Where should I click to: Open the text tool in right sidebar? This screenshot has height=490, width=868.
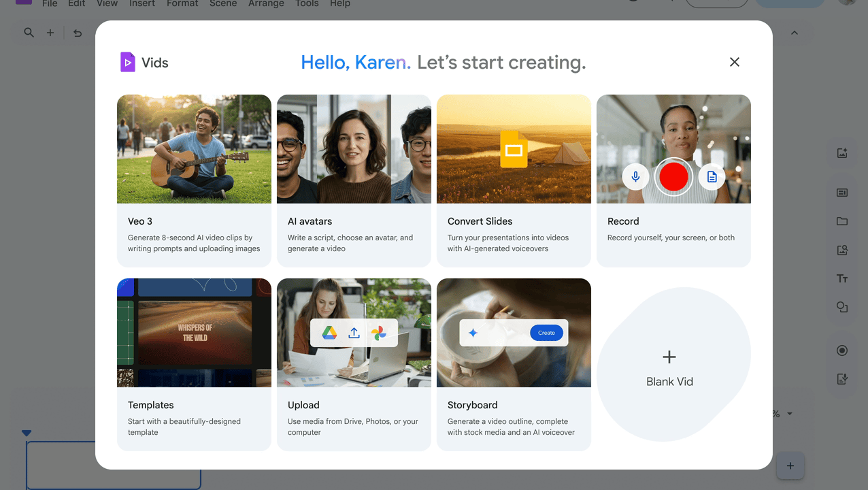pos(842,278)
